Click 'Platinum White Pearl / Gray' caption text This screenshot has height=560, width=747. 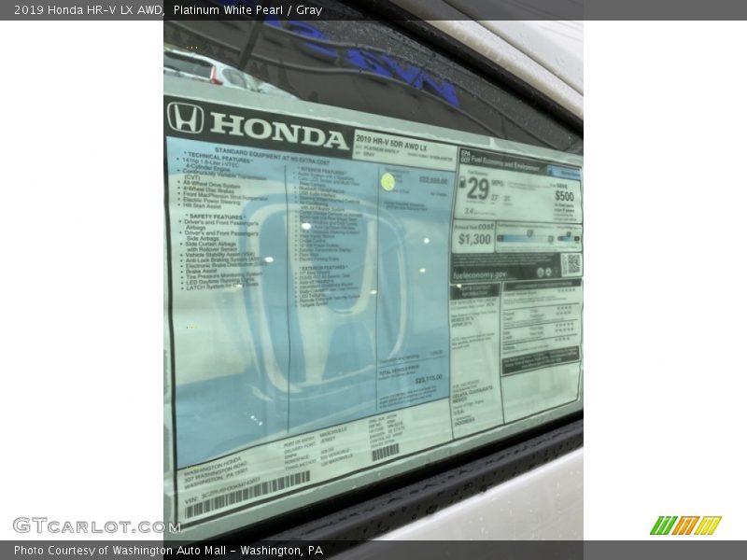click(x=247, y=10)
